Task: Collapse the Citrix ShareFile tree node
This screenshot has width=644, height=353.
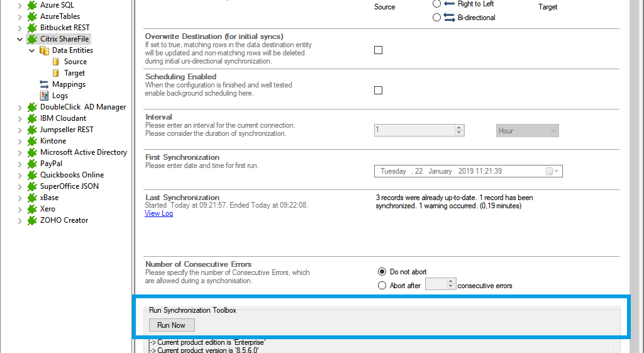Action: [20, 39]
